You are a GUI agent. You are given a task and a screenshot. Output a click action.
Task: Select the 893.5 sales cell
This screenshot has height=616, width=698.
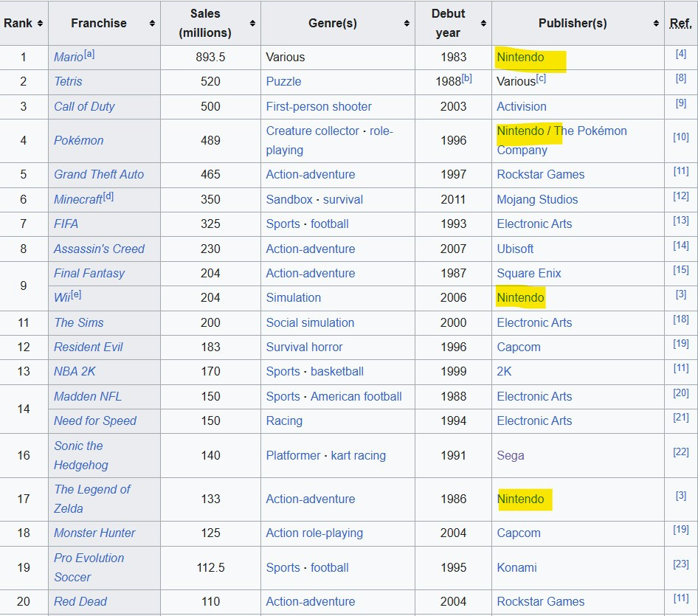[210, 57]
